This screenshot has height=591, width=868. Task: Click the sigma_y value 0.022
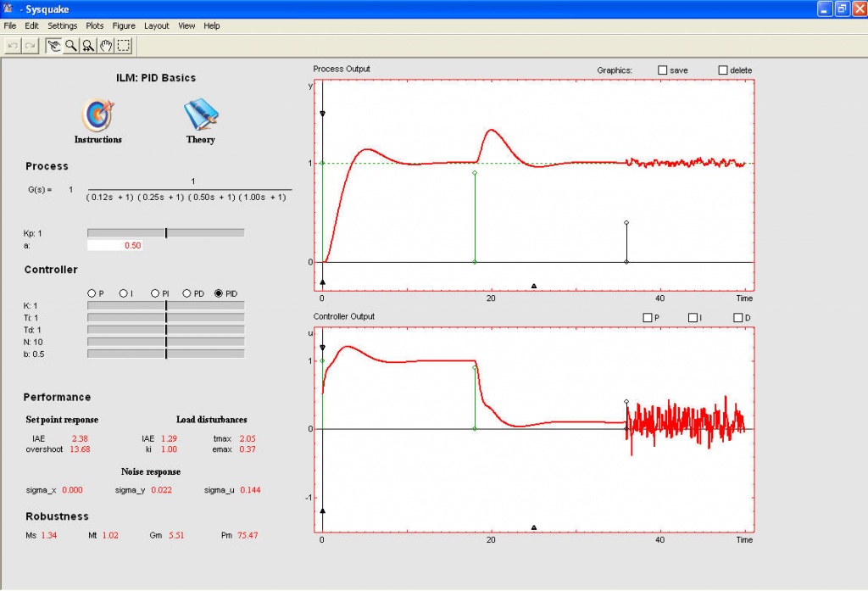point(161,490)
